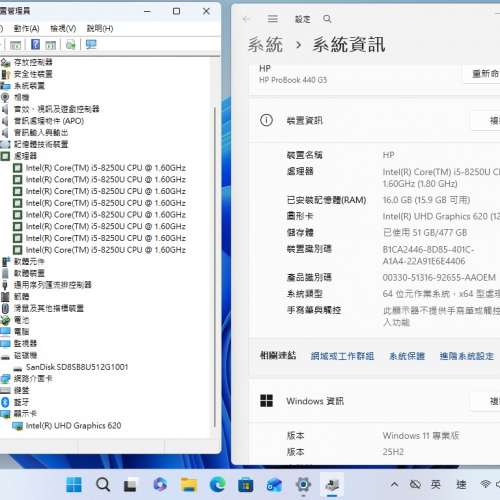Click the Help question-mark toolbar icon in Device Manager
The height and width of the screenshot is (500, 500).
coord(35,44)
